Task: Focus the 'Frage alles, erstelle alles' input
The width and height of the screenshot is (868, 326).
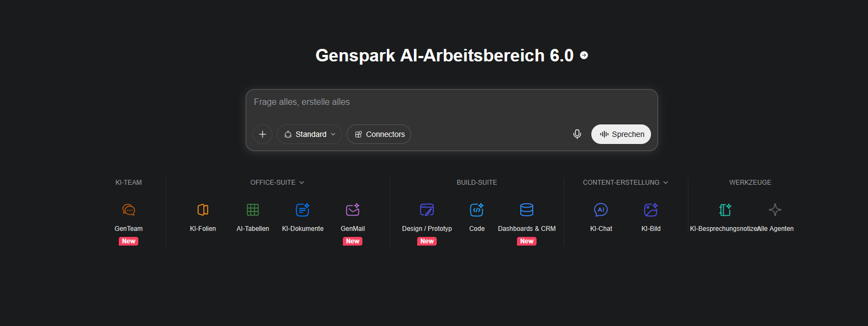Action: pyautogui.click(x=452, y=102)
